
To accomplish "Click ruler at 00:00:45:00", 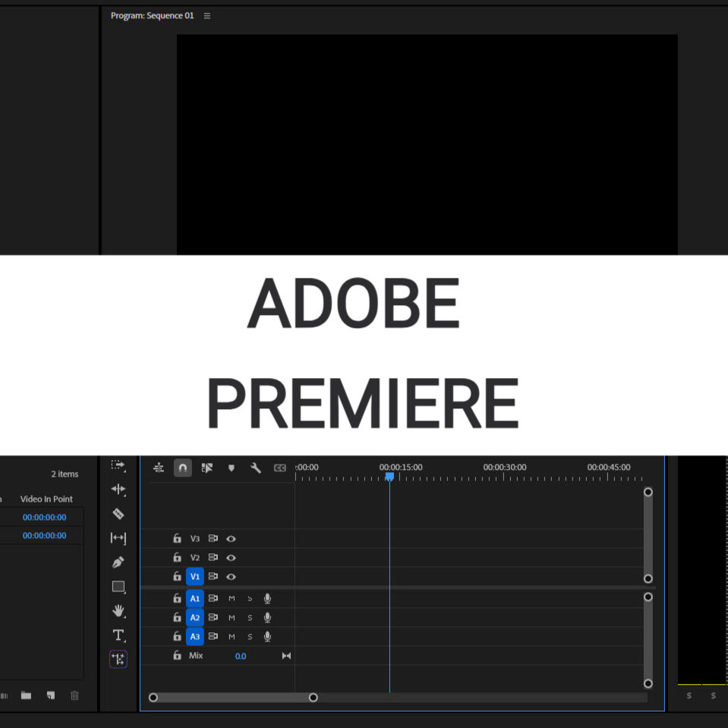I will point(609,467).
